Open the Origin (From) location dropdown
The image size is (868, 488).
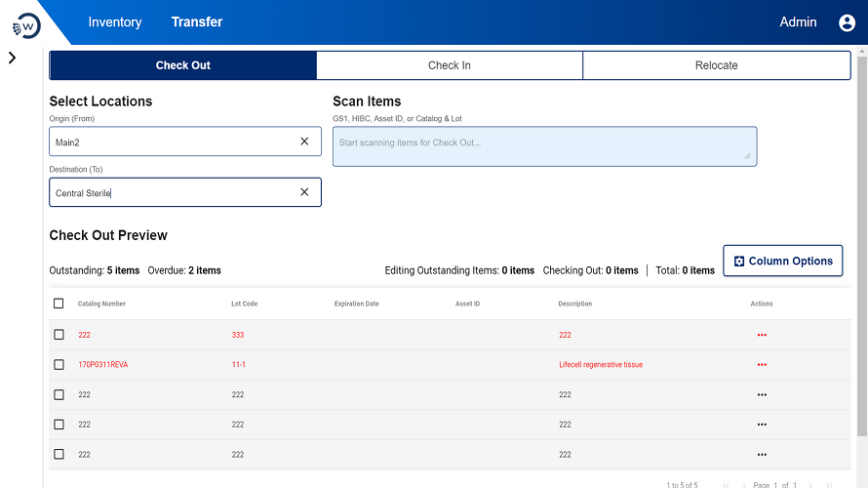pyautogui.click(x=171, y=142)
